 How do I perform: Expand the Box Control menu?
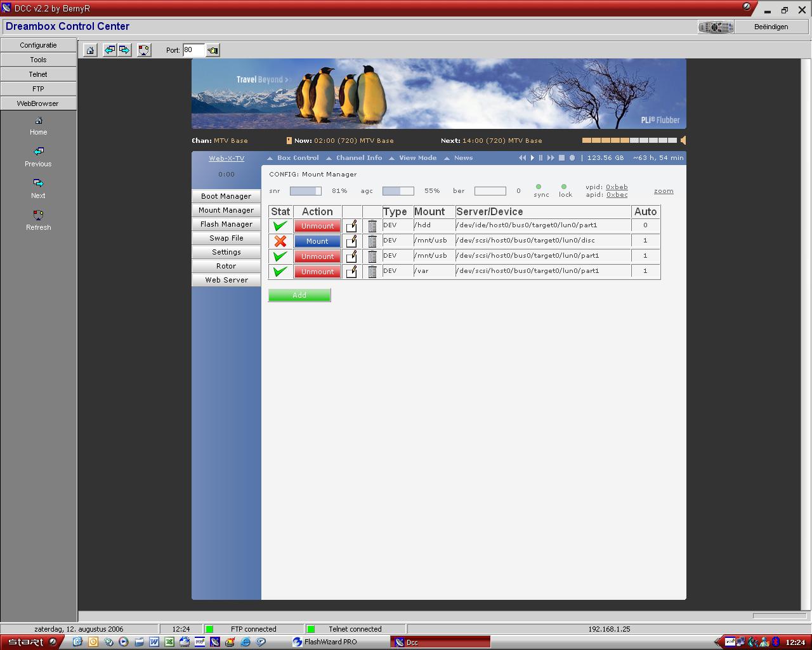[293, 158]
